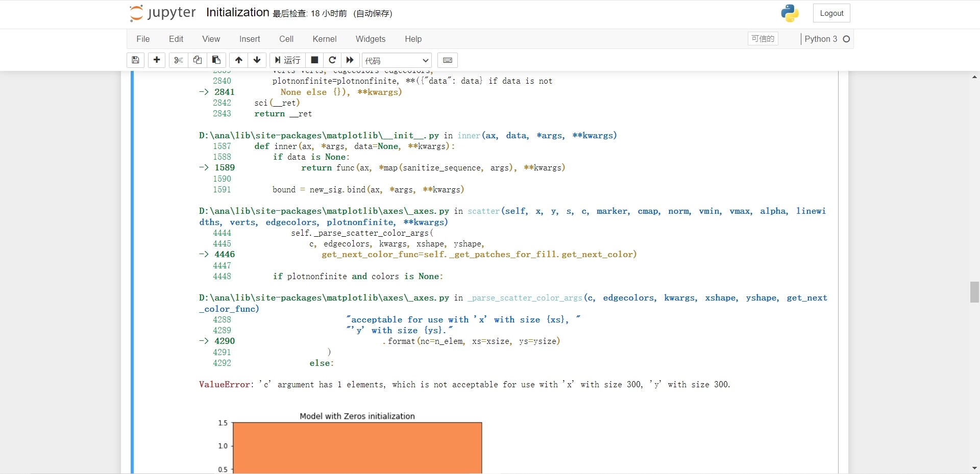The image size is (980, 474).
Task: Click the scatter function name in traceback
Action: pyautogui.click(x=483, y=211)
